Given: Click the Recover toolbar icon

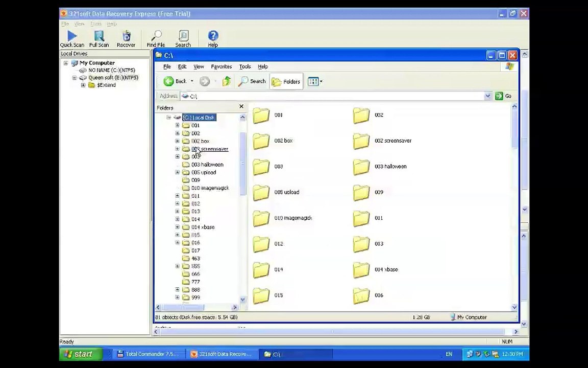Looking at the screenshot, I should (x=126, y=39).
